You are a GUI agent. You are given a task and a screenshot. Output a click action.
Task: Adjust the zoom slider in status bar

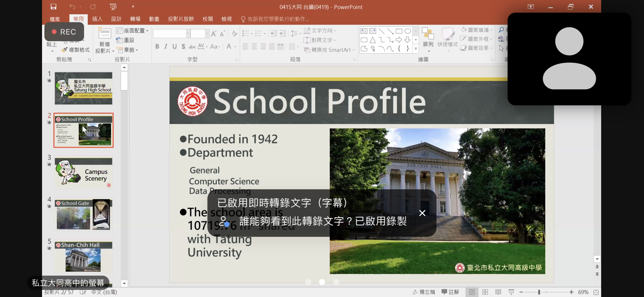539,292
